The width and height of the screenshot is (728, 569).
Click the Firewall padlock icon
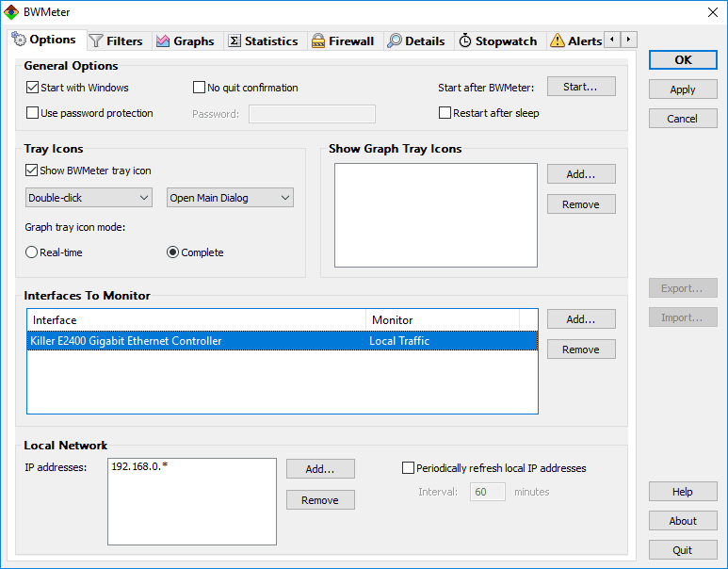318,41
